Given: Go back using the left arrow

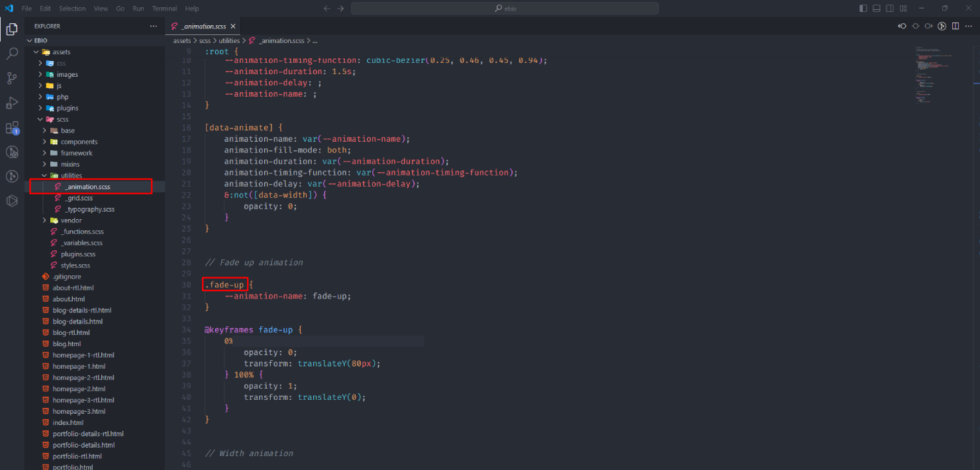Looking at the screenshot, I should (326, 9).
